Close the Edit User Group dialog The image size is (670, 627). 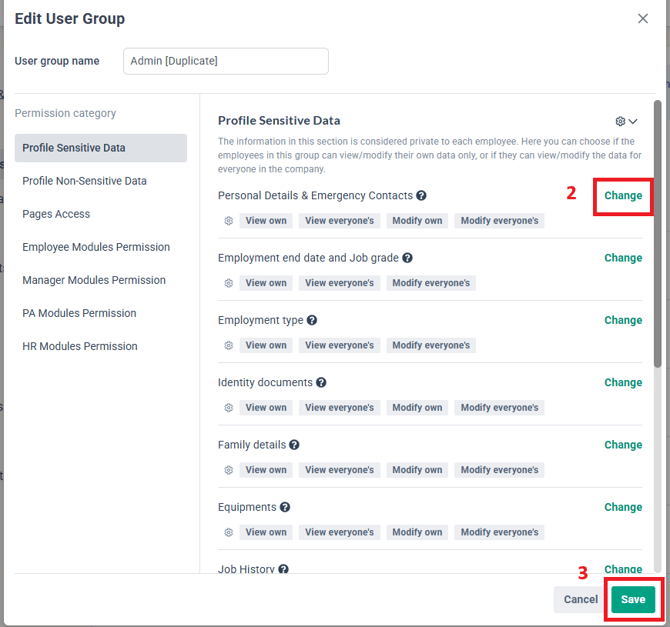coord(643,19)
